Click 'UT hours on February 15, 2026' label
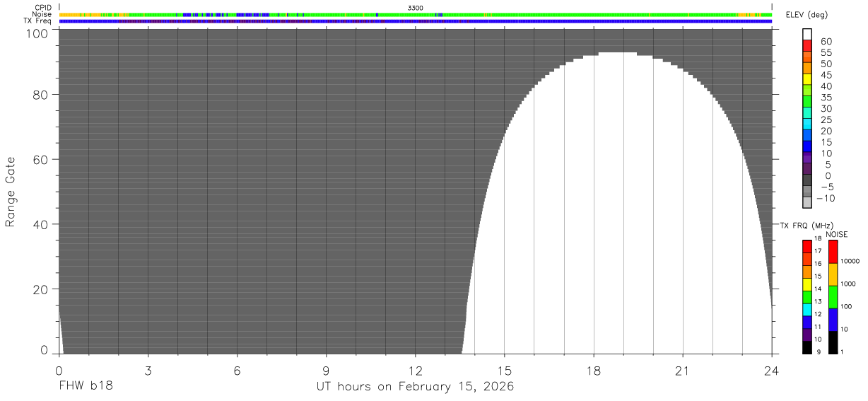This screenshot has width=868, height=401. coord(415,387)
